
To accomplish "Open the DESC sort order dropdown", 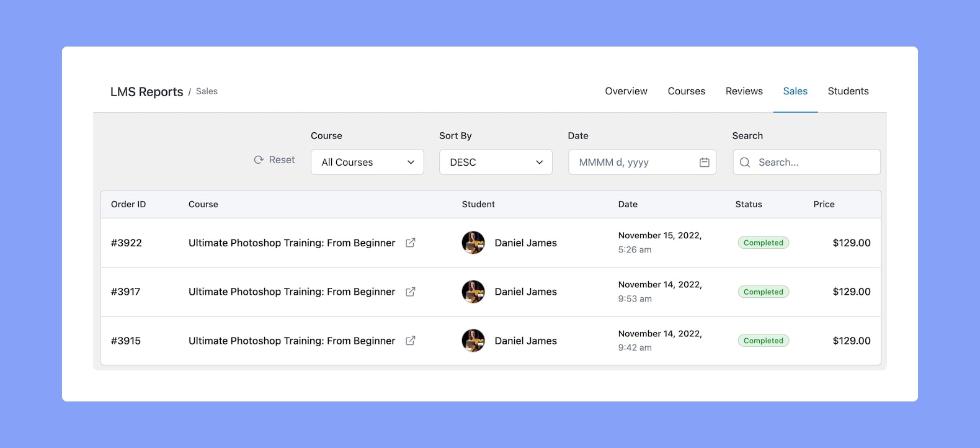I will (x=496, y=162).
